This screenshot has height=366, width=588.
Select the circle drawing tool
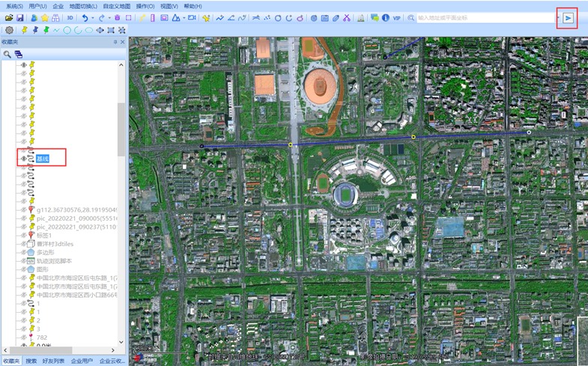67,30
